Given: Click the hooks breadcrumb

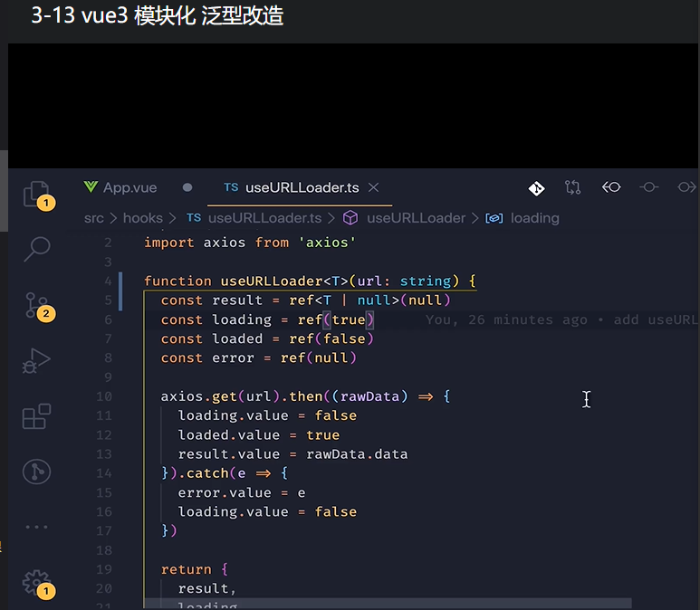Looking at the screenshot, I should [143, 218].
